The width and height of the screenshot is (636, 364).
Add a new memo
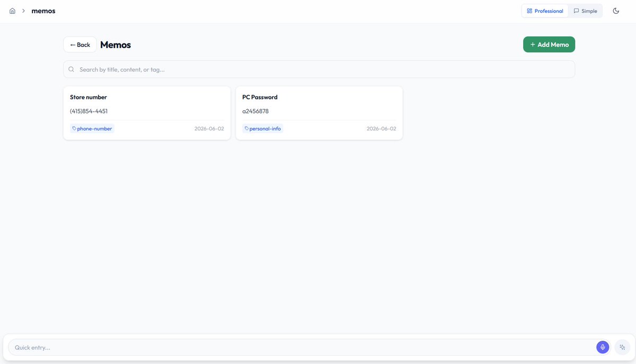(x=549, y=45)
